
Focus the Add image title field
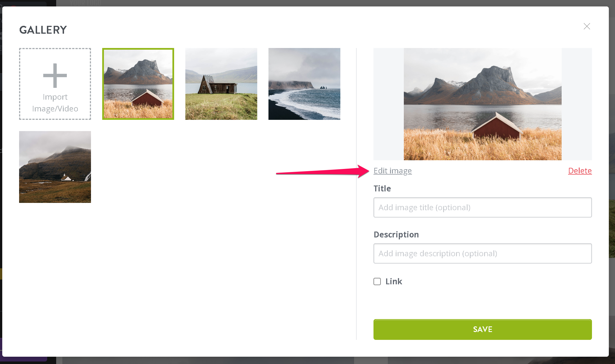(482, 207)
